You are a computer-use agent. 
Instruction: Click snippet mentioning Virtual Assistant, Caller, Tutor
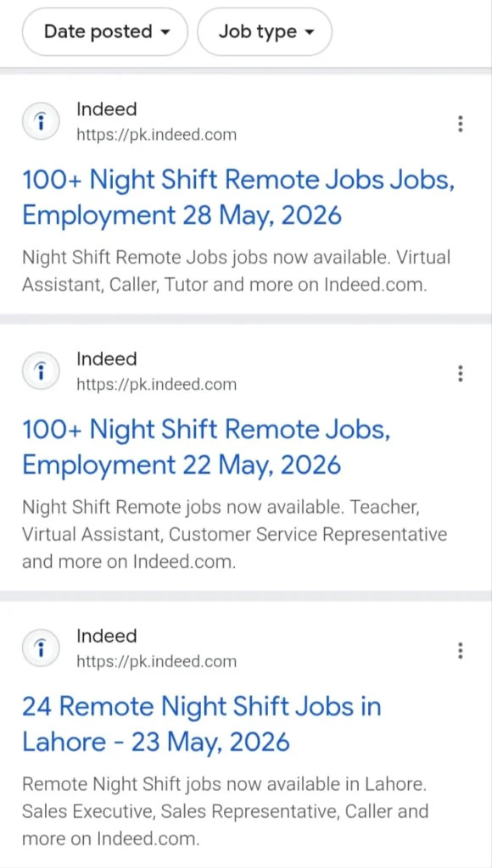pyautogui.click(x=236, y=271)
